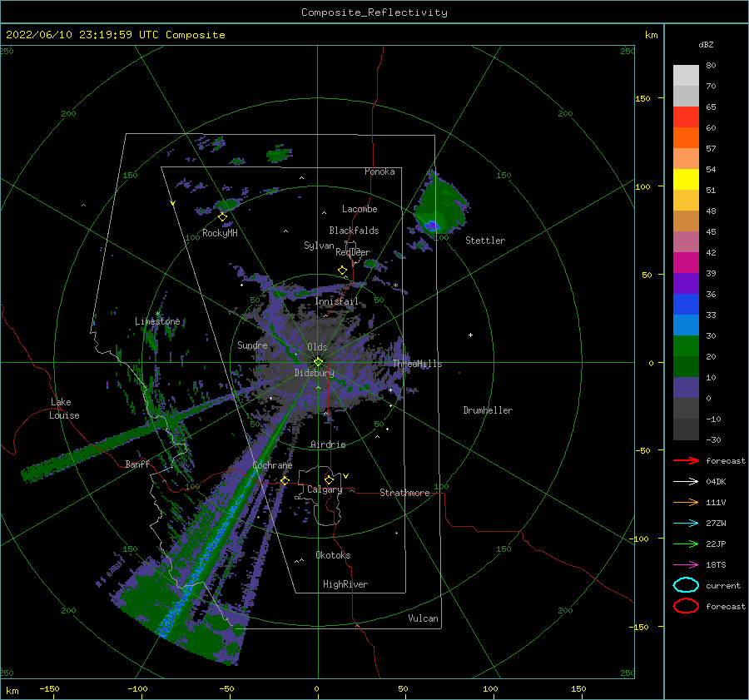Click the yellow diamond marker below Cochrane

285,481
